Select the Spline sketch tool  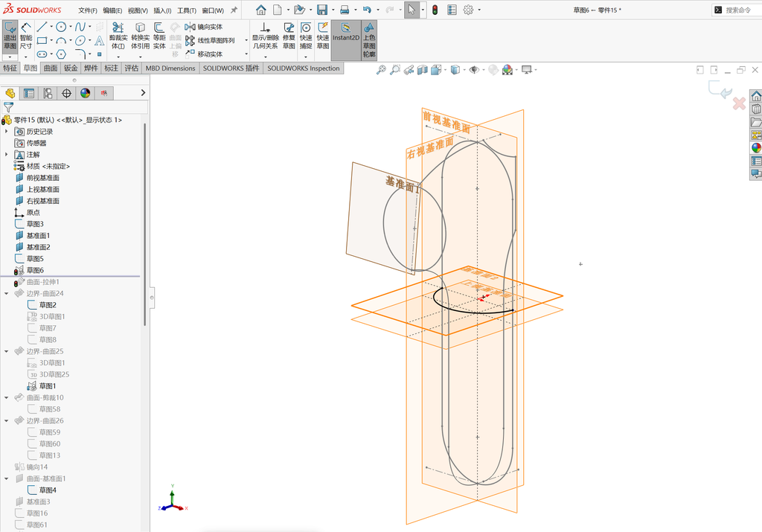[80, 27]
